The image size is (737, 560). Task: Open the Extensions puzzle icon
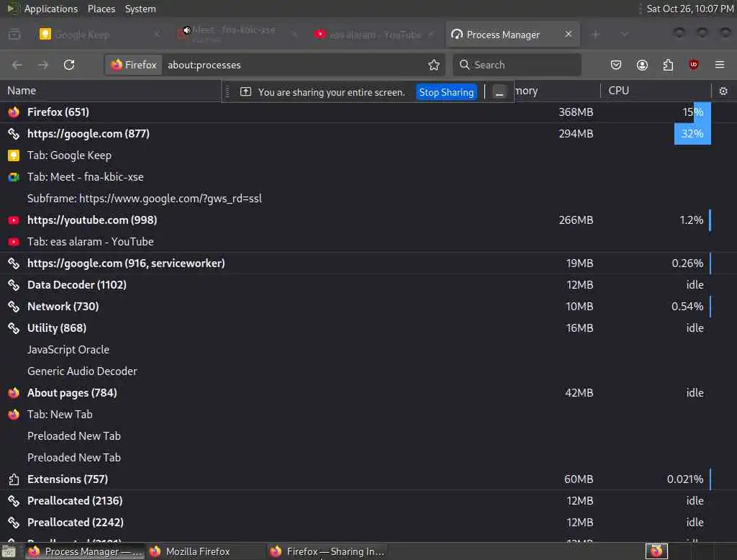tap(668, 65)
